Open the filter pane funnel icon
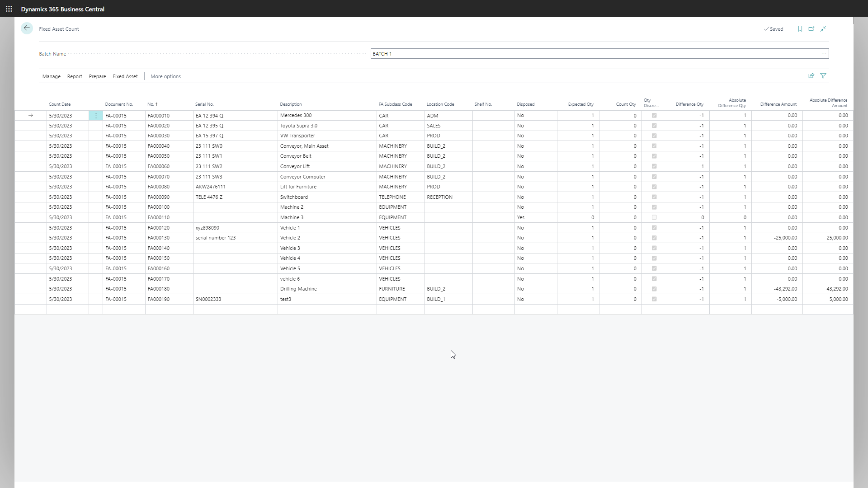 pyautogui.click(x=823, y=76)
